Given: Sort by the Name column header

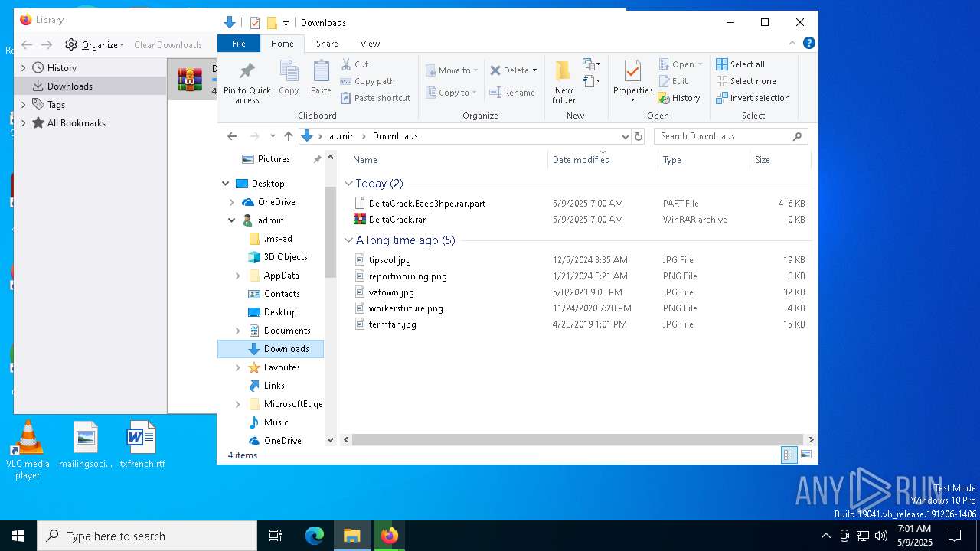Looking at the screenshot, I should pos(449,160).
